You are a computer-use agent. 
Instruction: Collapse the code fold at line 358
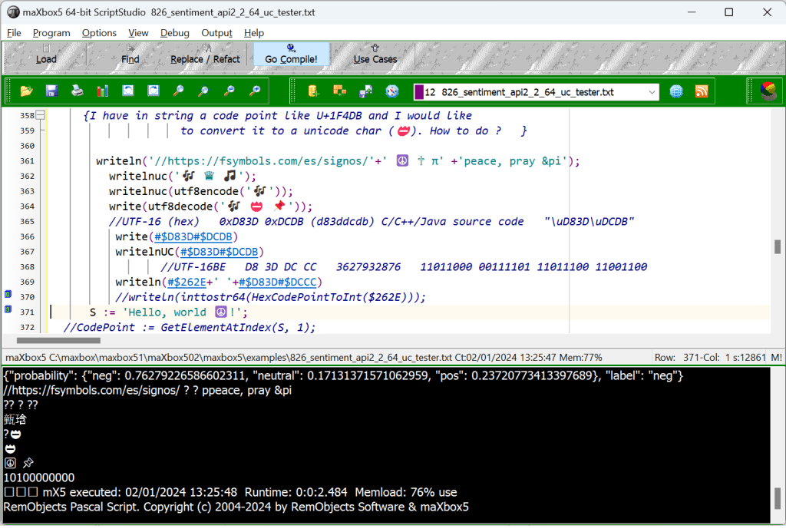tap(41, 116)
